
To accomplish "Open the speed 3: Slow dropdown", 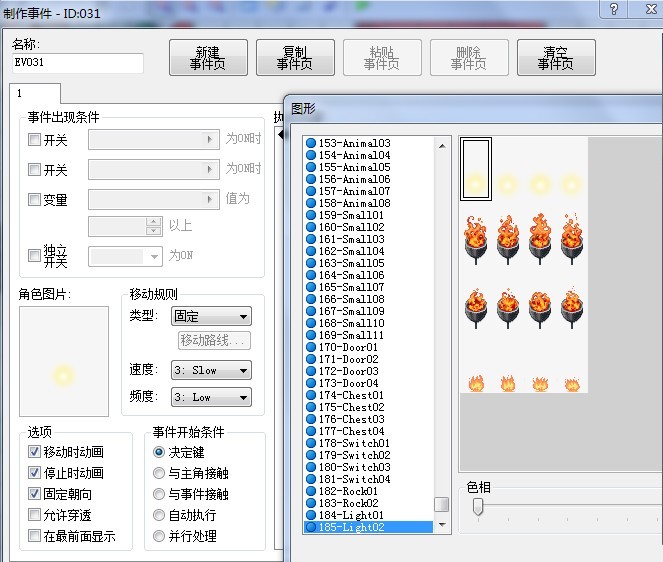I will click(x=211, y=370).
